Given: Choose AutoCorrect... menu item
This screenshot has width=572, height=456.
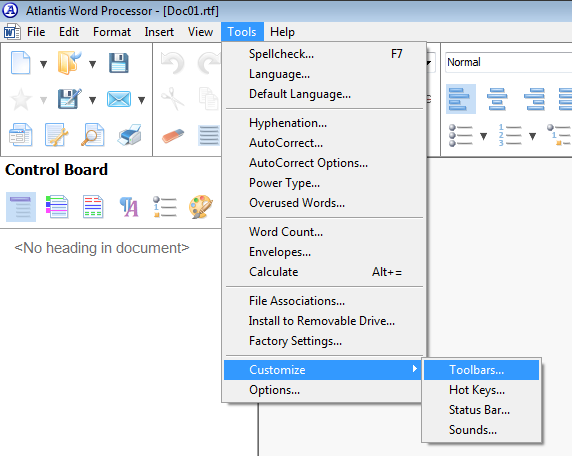Looking at the screenshot, I should (324, 143).
